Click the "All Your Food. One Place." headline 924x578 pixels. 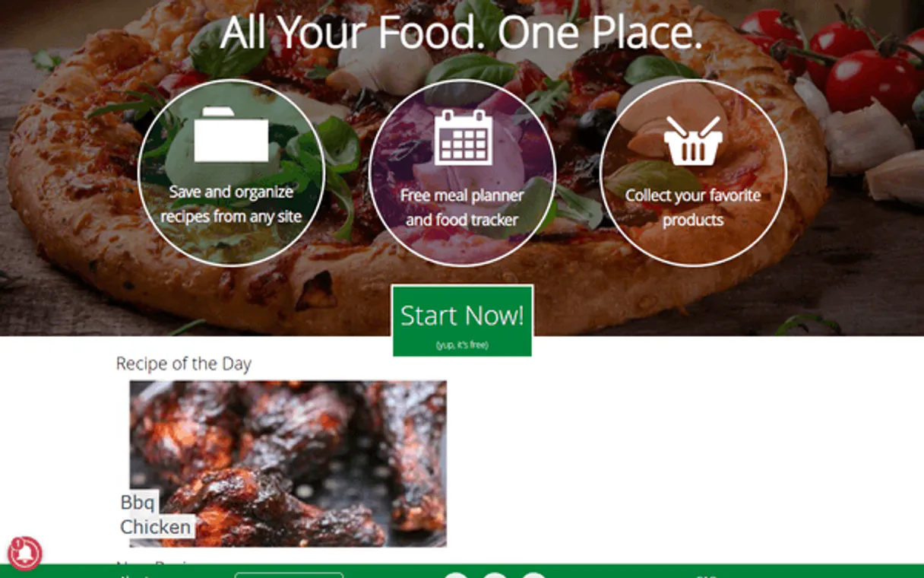(461, 33)
